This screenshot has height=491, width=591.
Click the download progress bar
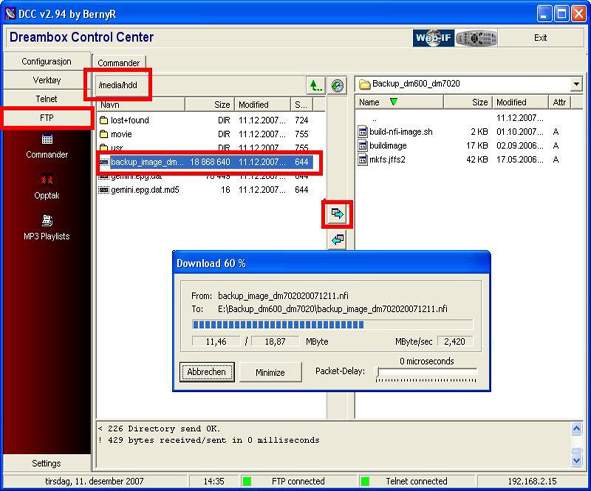click(332, 324)
